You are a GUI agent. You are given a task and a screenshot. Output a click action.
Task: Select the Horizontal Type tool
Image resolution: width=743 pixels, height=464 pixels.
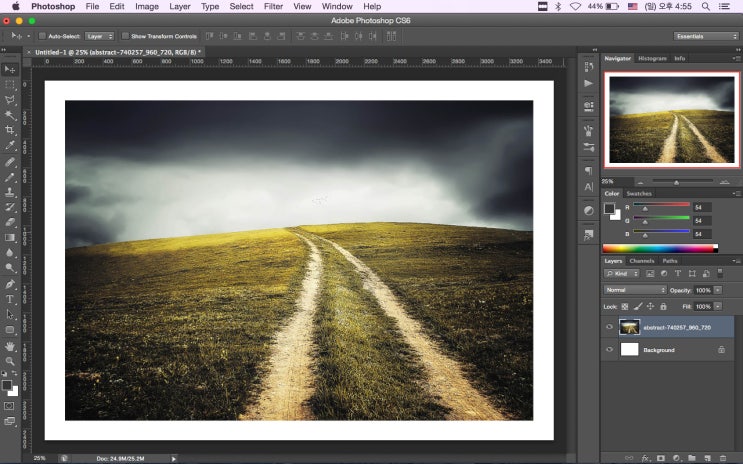click(10, 299)
